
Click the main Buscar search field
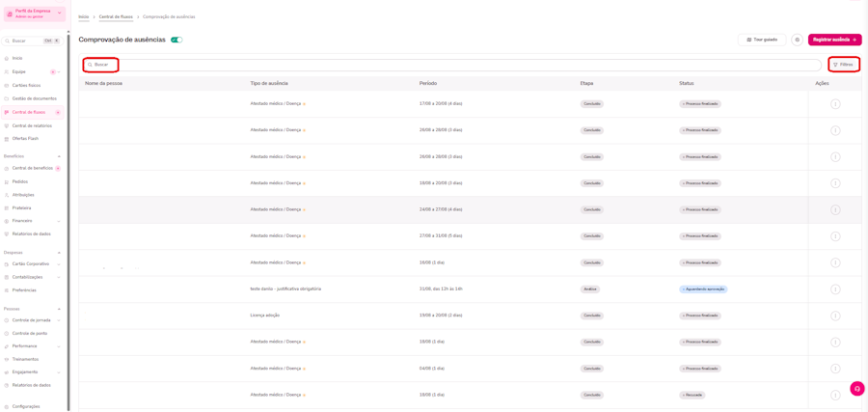(x=451, y=65)
